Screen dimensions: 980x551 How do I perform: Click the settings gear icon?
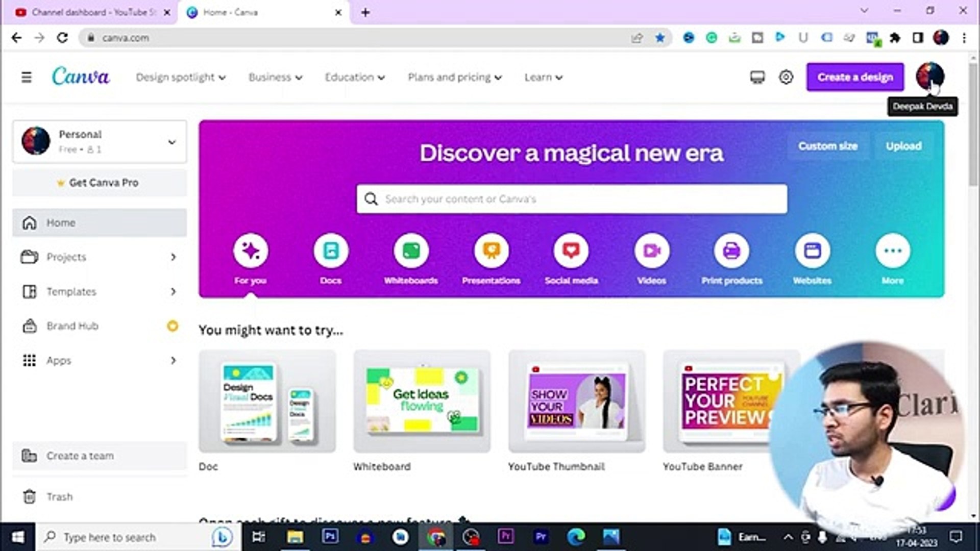[x=786, y=77]
